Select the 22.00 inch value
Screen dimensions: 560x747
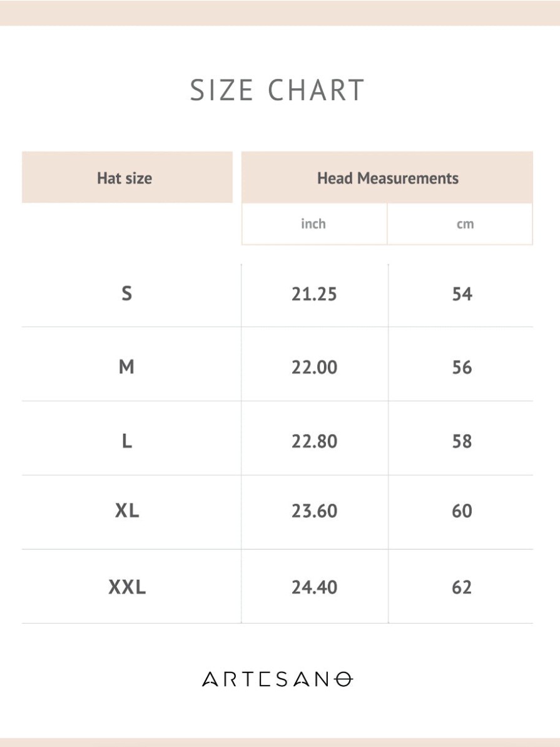click(x=314, y=368)
